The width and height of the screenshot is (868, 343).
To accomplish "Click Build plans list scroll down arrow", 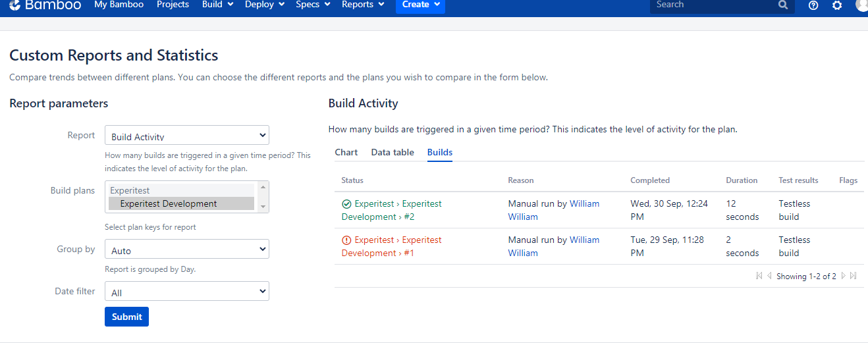I will pyautogui.click(x=263, y=207).
